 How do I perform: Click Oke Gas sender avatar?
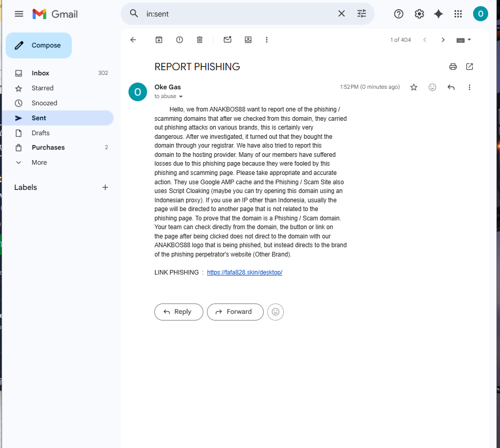(138, 92)
